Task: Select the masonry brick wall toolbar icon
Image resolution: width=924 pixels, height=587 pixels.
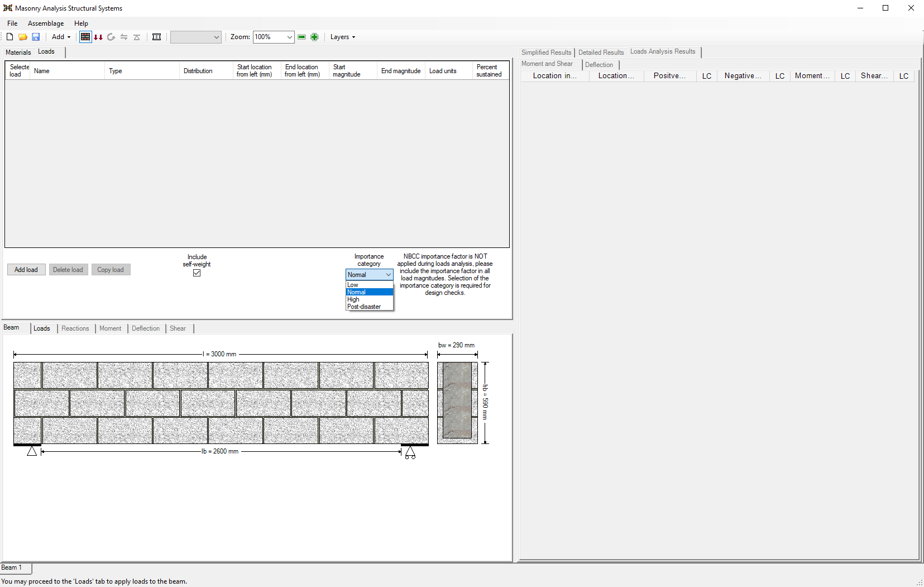Action: (x=85, y=37)
